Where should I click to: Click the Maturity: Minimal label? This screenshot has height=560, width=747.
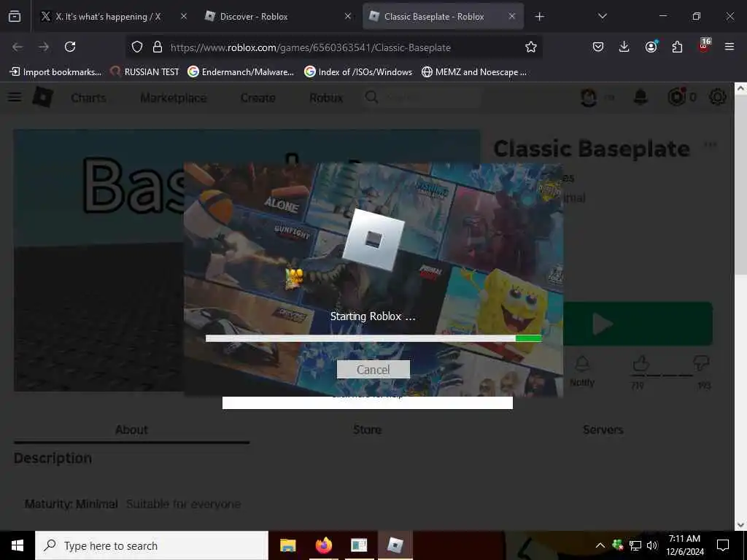(x=71, y=504)
